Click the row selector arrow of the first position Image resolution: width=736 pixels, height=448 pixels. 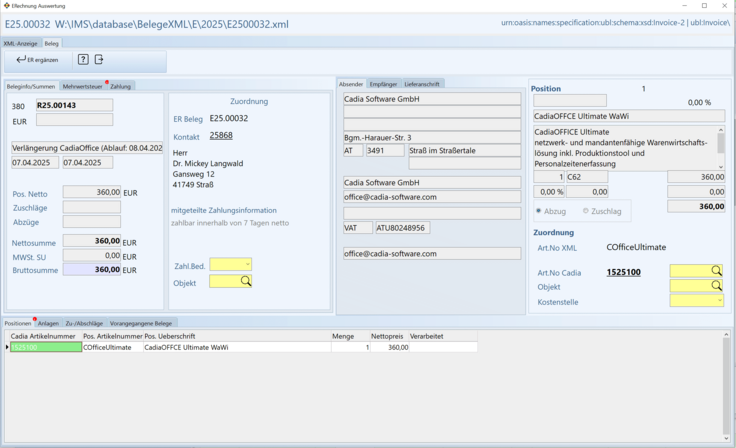click(7, 347)
